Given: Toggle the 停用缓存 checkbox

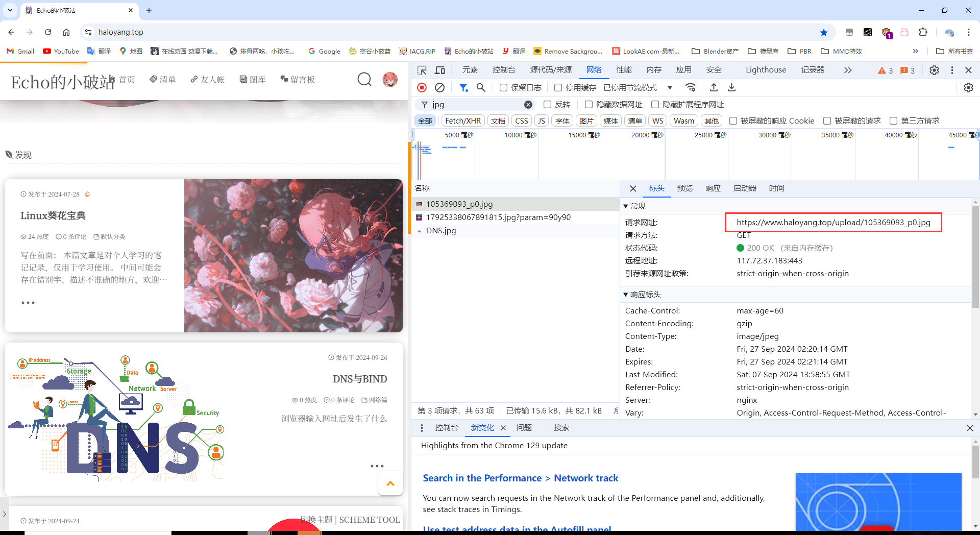Looking at the screenshot, I should click(558, 88).
